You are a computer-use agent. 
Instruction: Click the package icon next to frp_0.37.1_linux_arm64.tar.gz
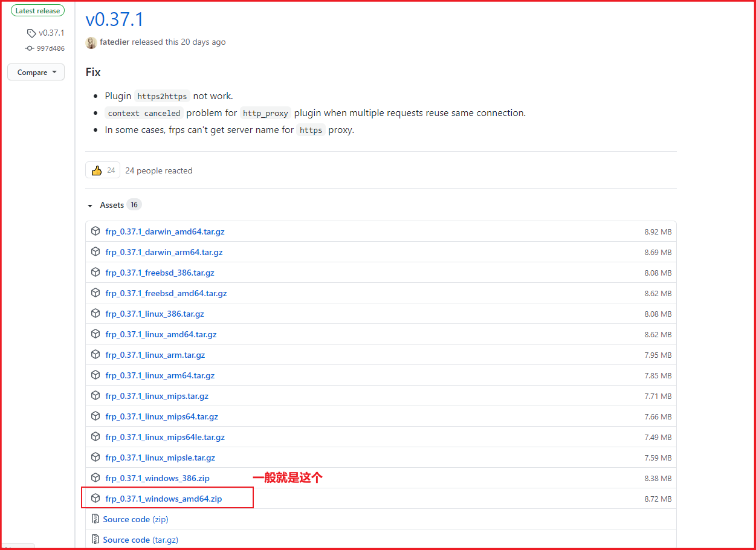pos(95,375)
